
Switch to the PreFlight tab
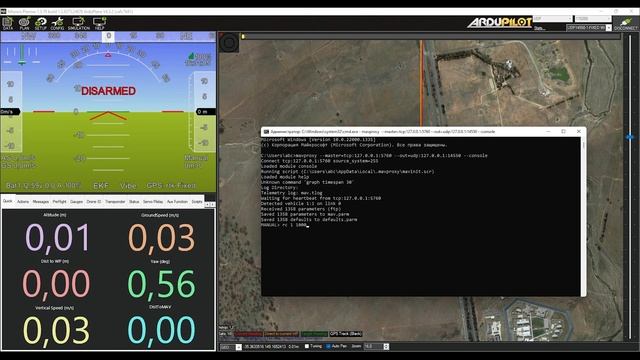coord(59,202)
